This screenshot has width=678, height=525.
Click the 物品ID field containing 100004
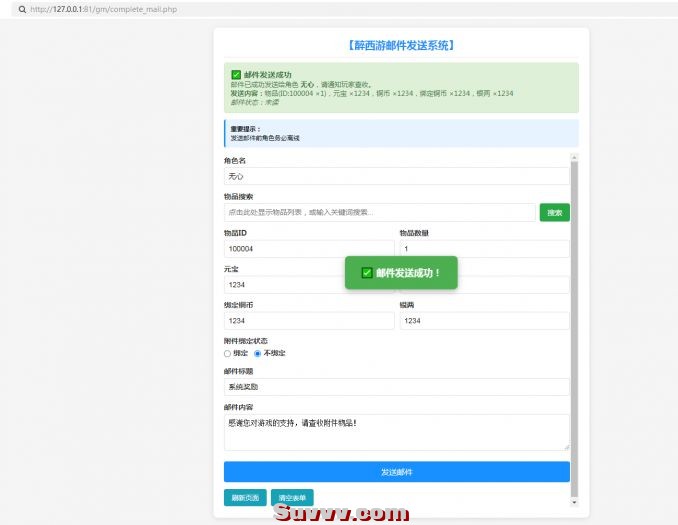point(309,249)
